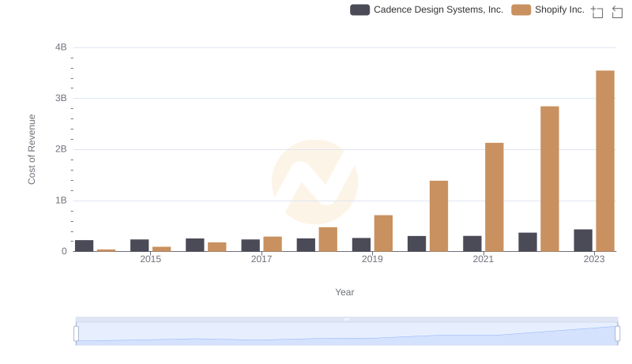Click the 2019 x-axis label

[372, 259]
